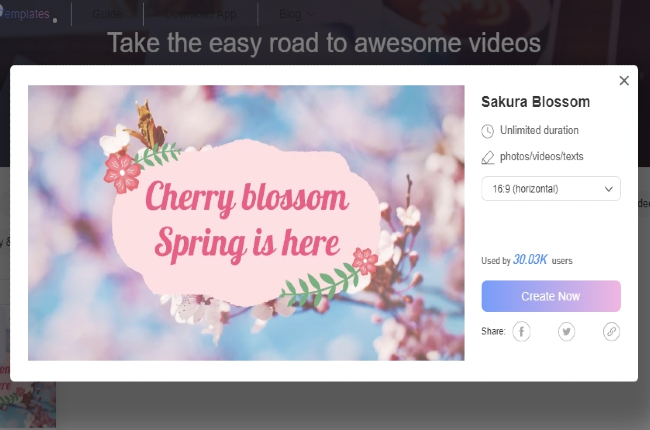Open the 16:9 (horizontal) aspect ratio dropdown
Screen dimensions: 650x430
coord(550,188)
